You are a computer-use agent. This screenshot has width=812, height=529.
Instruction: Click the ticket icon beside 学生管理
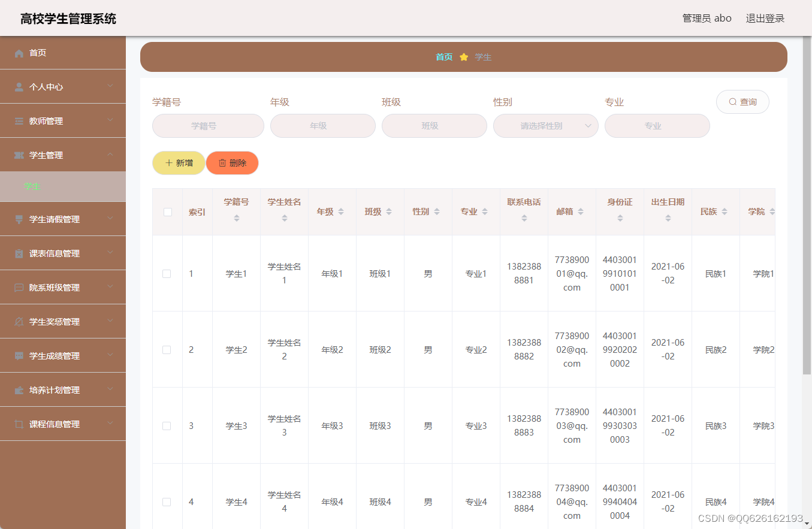pyautogui.click(x=19, y=155)
